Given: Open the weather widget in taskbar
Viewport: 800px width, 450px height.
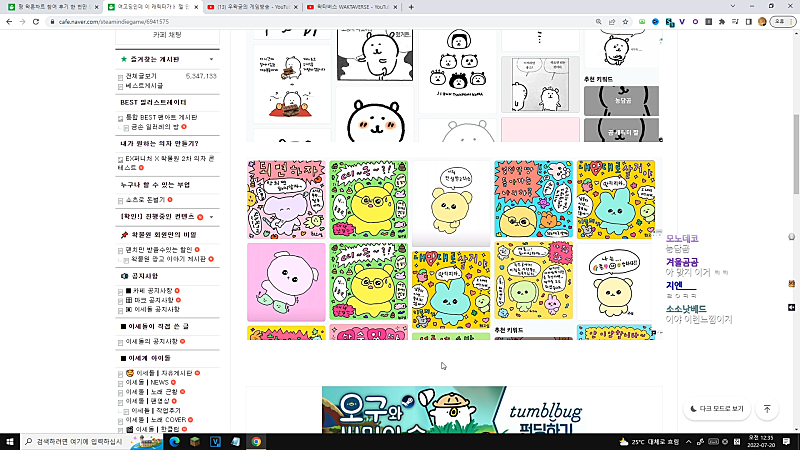Looking at the screenshot, I should pyautogui.click(x=649, y=442).
